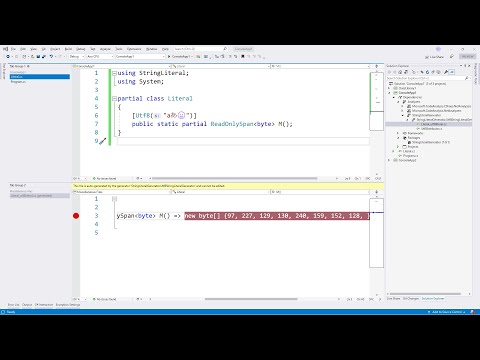Select the generated Literal file in lower tab group
Image resolution: width=480 pixels, height=360 pixels.
(40, 196)
